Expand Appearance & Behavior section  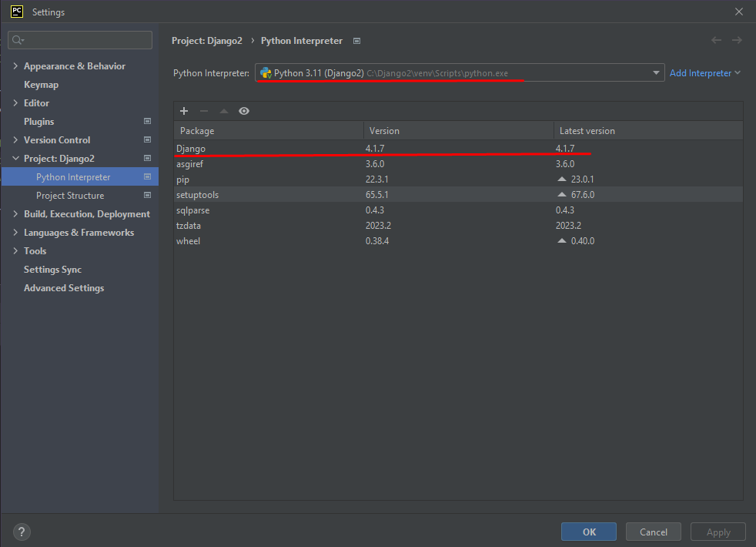click(15, 65)
